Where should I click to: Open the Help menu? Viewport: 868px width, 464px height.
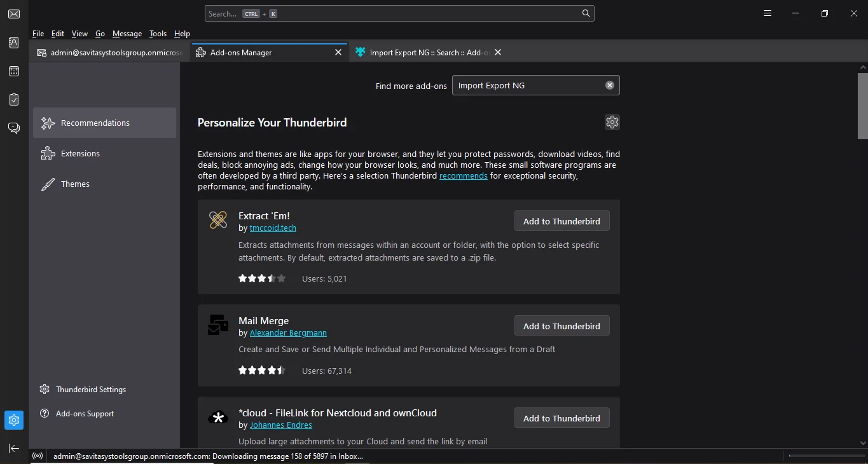182,34
